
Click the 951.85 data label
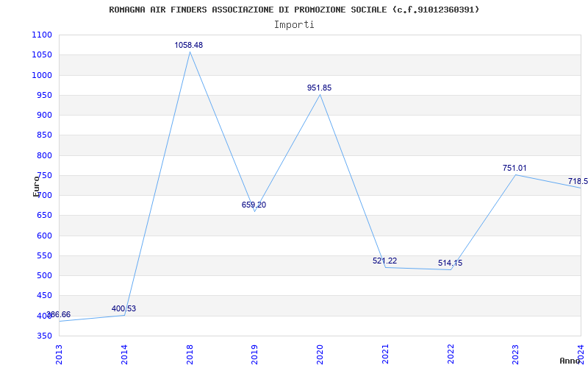pyautogui.click(x=320, y=88)
